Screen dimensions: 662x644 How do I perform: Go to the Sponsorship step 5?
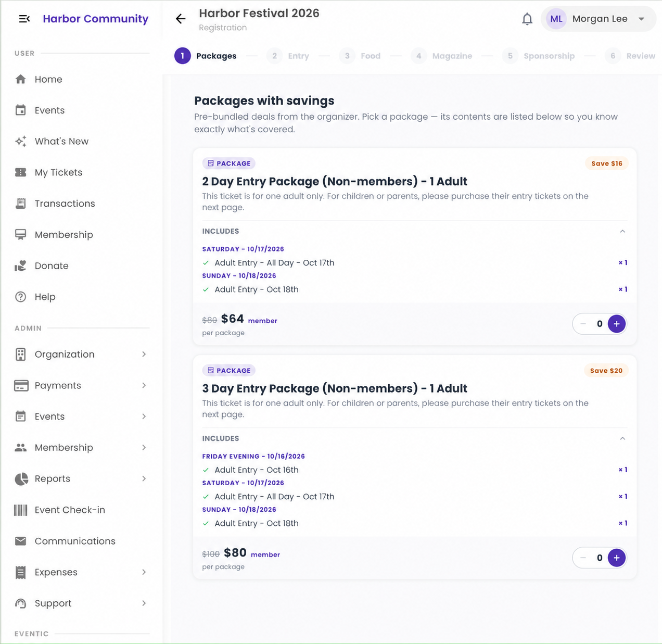point(539,56)
